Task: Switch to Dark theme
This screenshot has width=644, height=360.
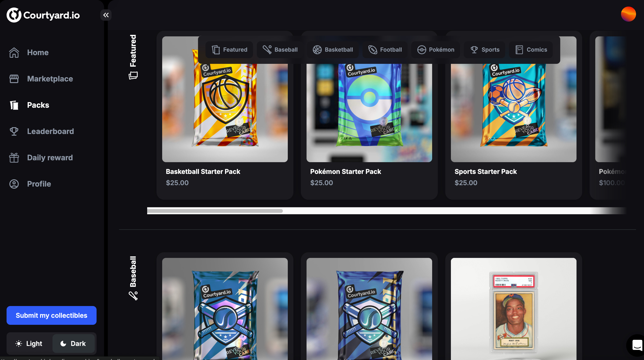Action: pyautogui.click(x=73, y=343)
